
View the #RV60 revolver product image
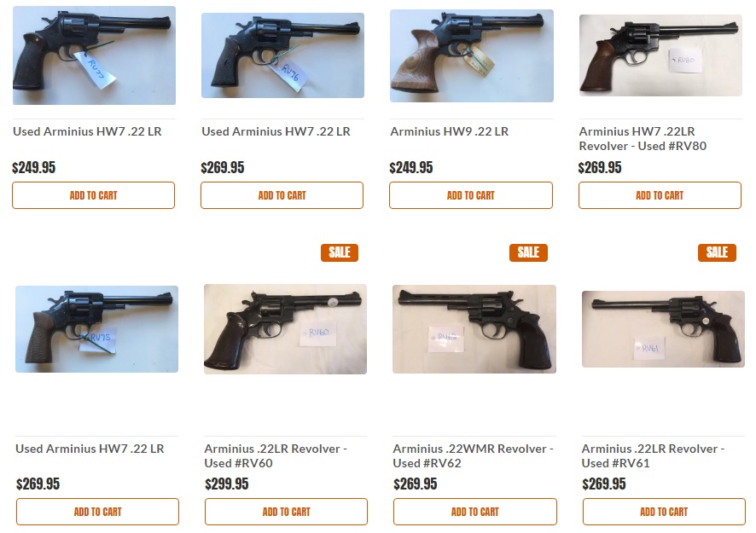tap(285, 329)
